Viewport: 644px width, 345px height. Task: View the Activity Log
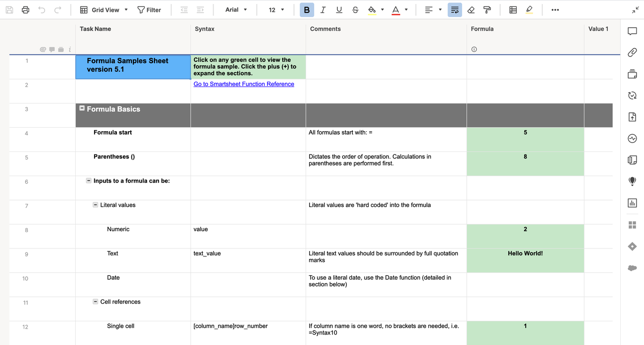pyautogui.click(x=632, y=138)
